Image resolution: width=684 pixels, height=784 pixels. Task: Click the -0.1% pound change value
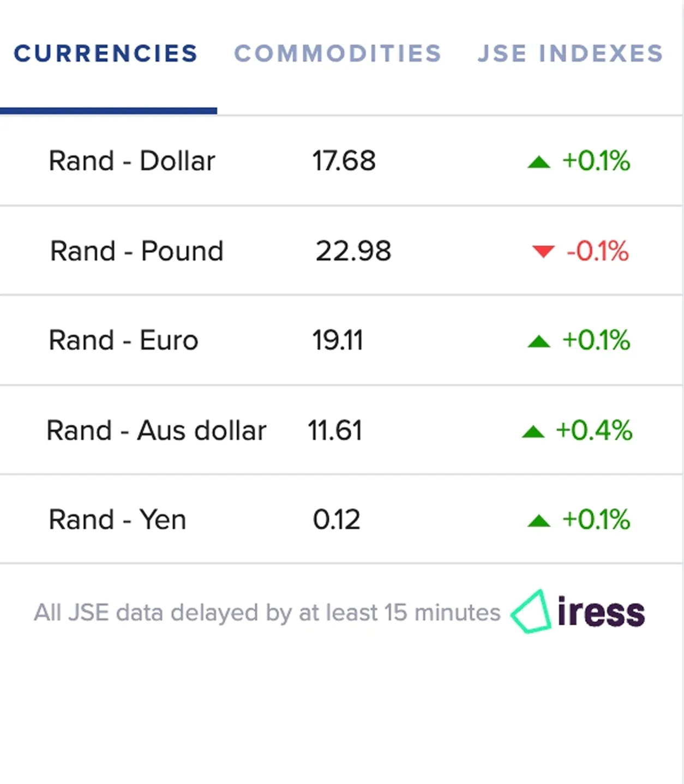(x=598, y=251)
